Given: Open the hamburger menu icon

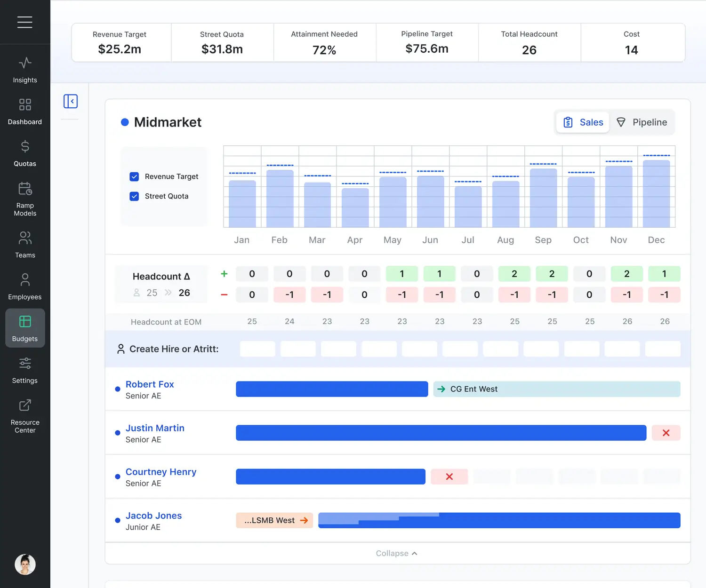Looking at the screenshot, I should click(25, 22).
